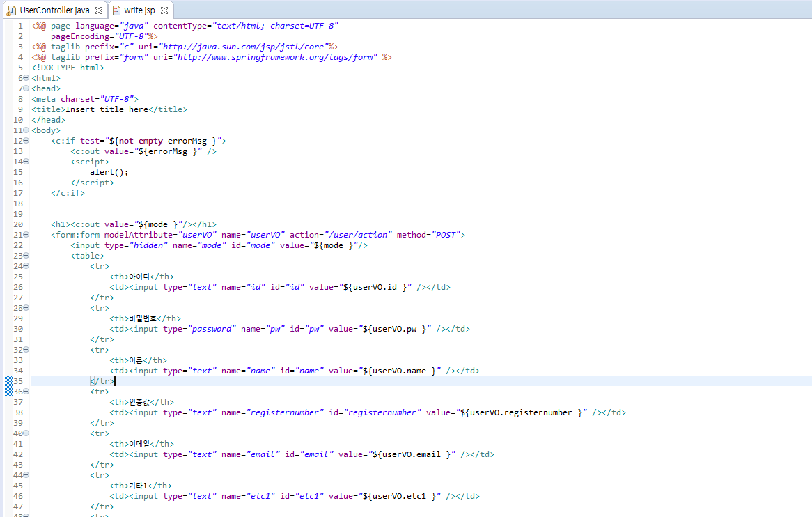The width and height of the screenshot is (812, 517).
Task: Click the closing </c:if> tag
Action: pos(68,193)
